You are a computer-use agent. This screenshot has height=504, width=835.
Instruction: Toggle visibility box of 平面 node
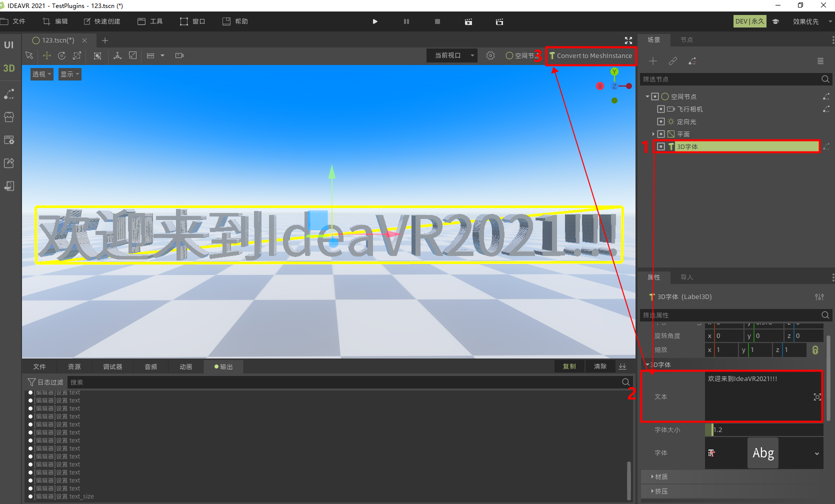tap(661, 134)
